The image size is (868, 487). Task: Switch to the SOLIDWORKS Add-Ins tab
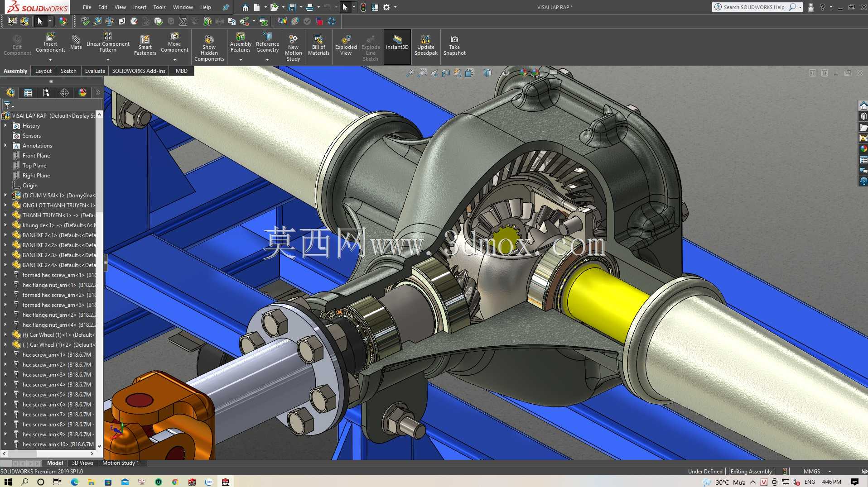(139, 71)
